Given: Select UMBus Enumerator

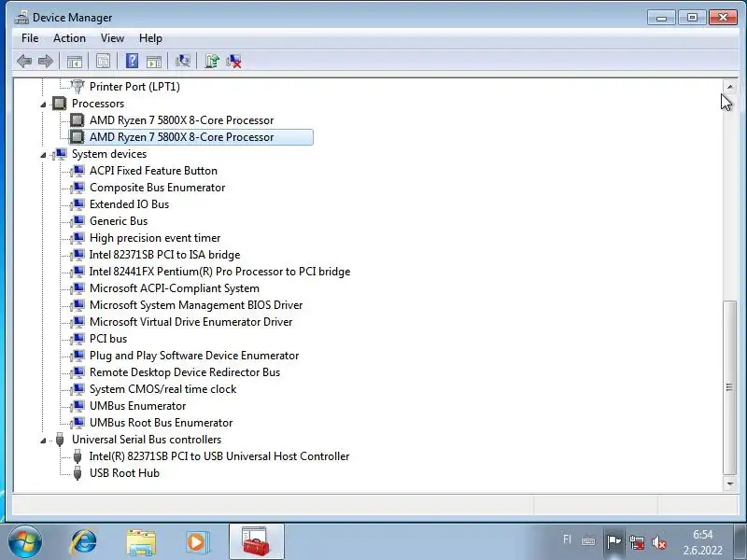Looking at the screenshot, I should click(x=137, y=406).
